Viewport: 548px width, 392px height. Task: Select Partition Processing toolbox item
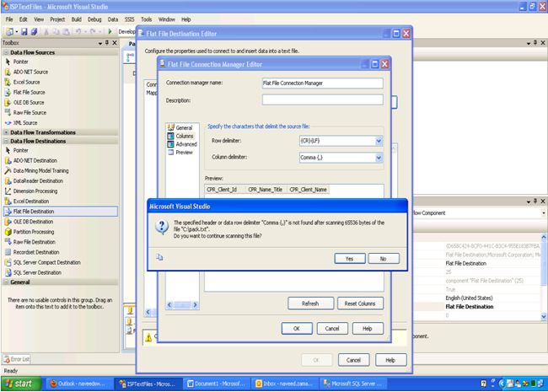(34, 232)
